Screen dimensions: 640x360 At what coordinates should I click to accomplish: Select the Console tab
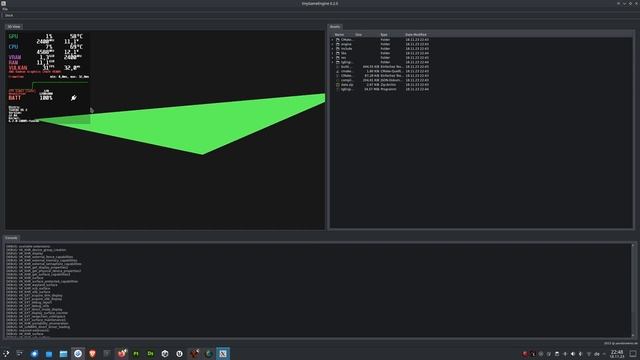[11, 238]
